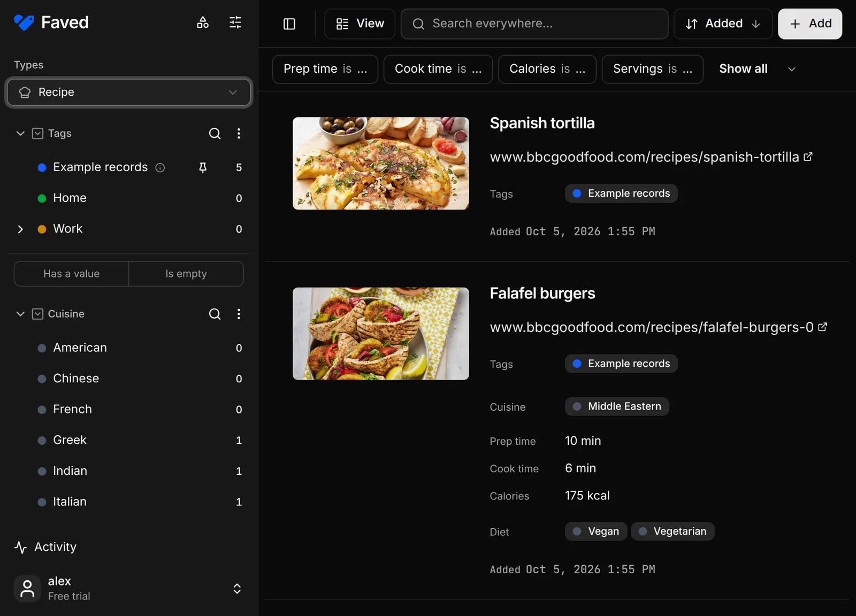Toggle the sidebar panel icon
The width and height of the screenshot is (856, 616).
click(x=289, y=24)
